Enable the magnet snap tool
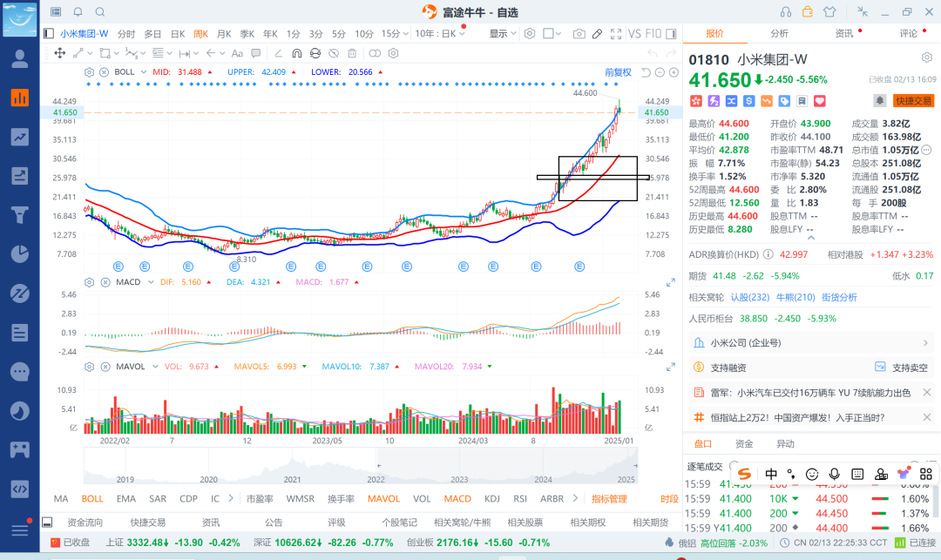The height and width of the screenshot is (560, 941). (296, 53)
